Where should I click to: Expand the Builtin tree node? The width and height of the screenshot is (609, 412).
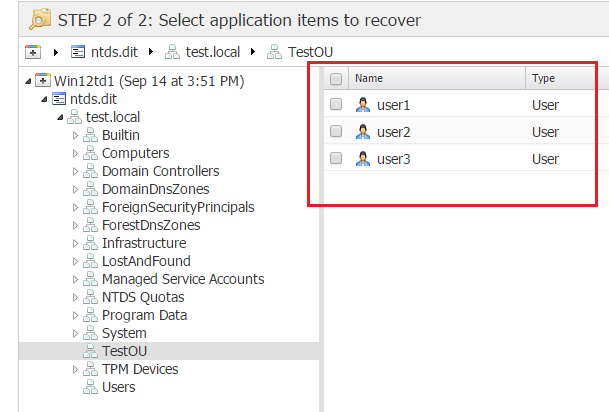[75, 135]
